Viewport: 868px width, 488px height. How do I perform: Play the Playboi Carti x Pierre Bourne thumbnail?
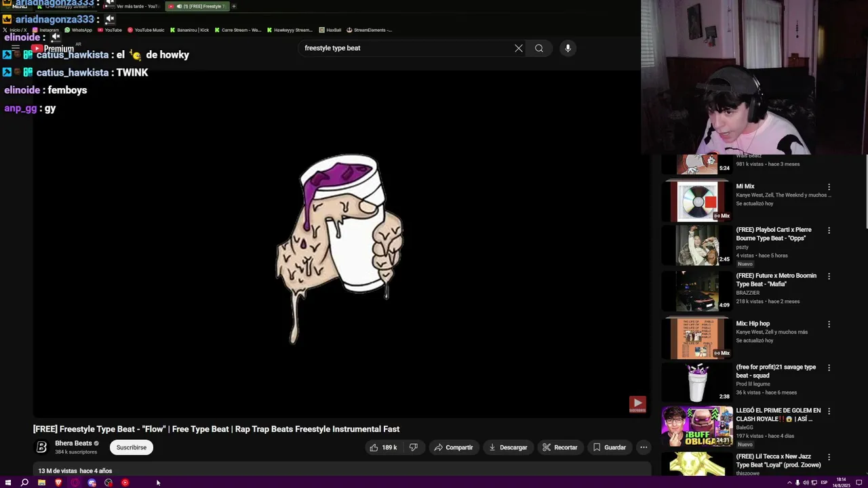[697, 245]
